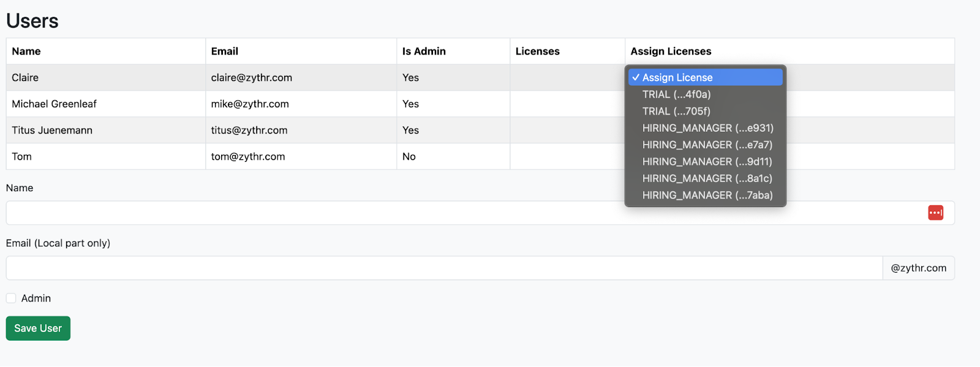Check the Admin checkbox

[11, 298]
